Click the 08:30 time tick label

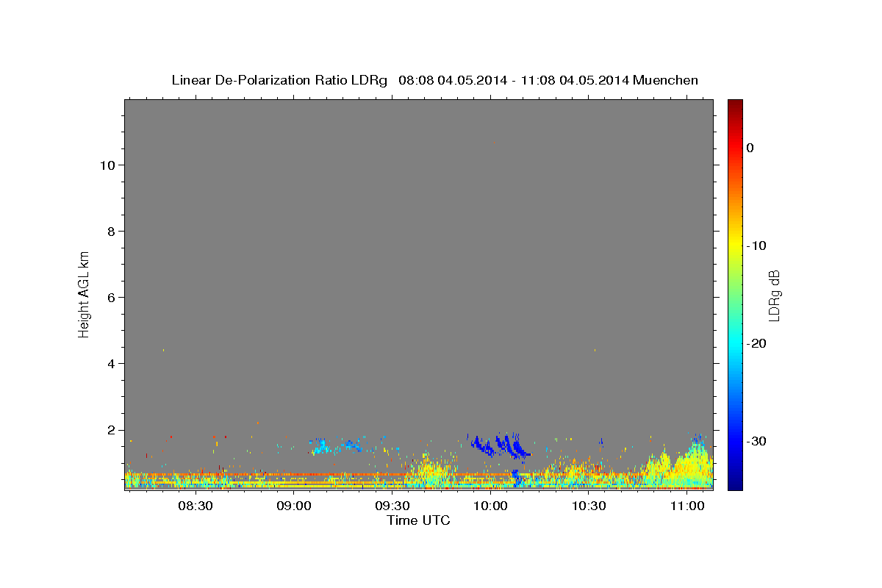(196, 506)
